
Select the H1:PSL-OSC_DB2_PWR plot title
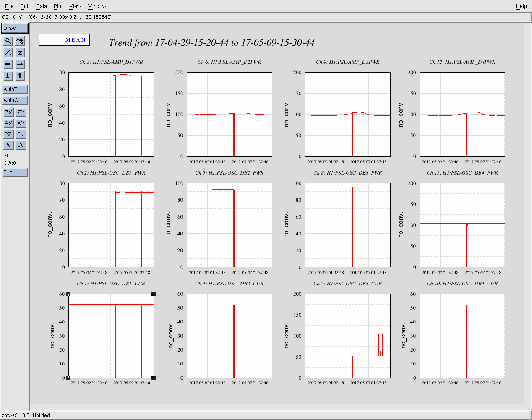point(229,173)
